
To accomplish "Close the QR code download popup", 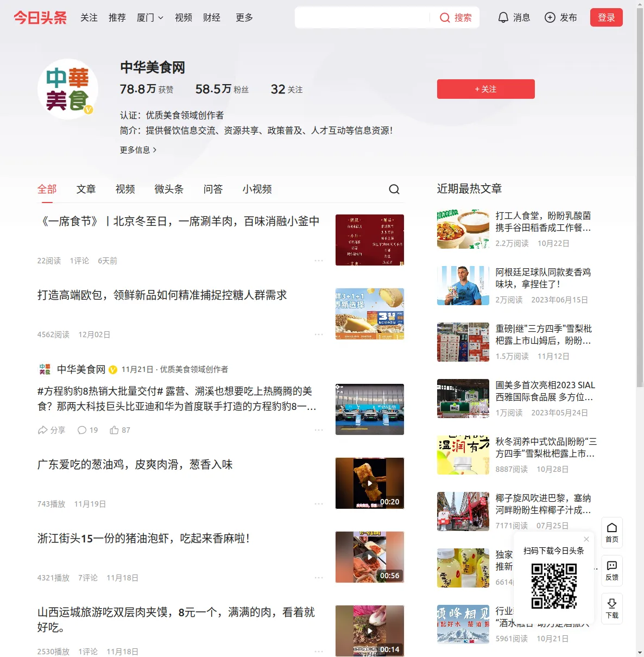I will coord(586,539).
